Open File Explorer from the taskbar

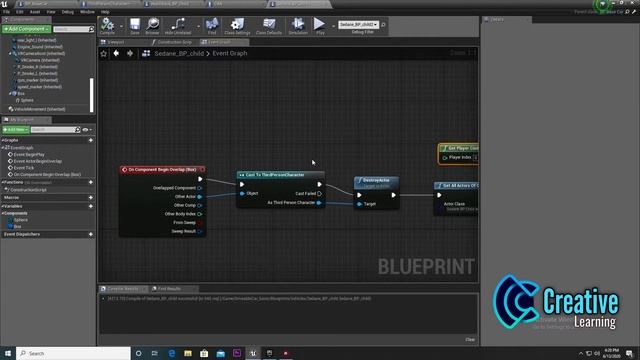pos(188,353)
